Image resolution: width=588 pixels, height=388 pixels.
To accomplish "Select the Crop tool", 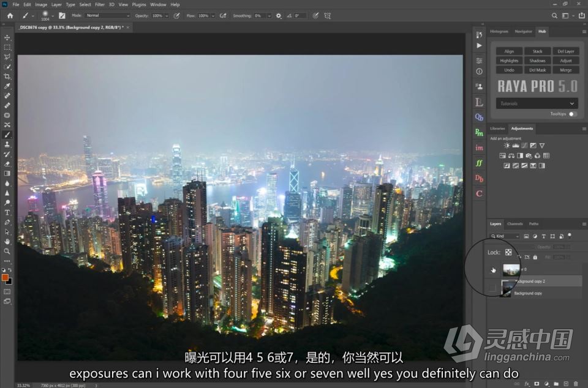I will tap(7, 76).
